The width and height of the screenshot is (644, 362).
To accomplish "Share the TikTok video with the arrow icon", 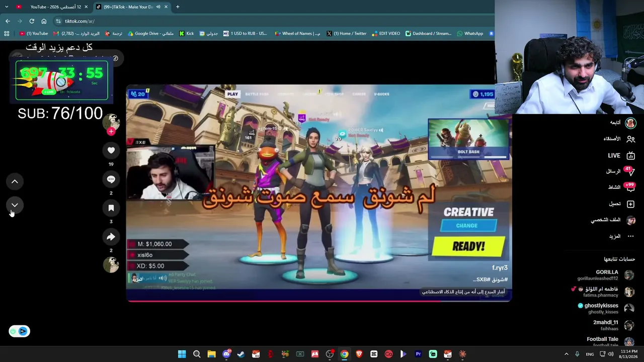I will (111, 237).
